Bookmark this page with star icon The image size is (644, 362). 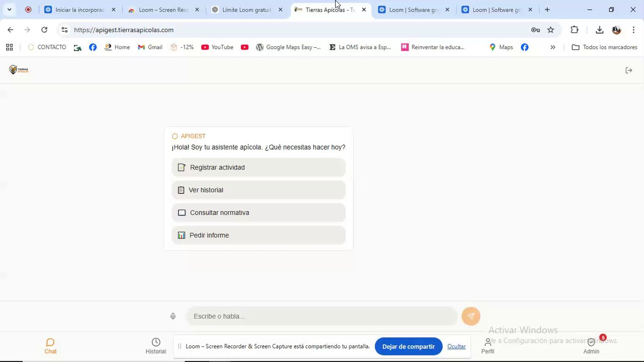pos(550,30)
